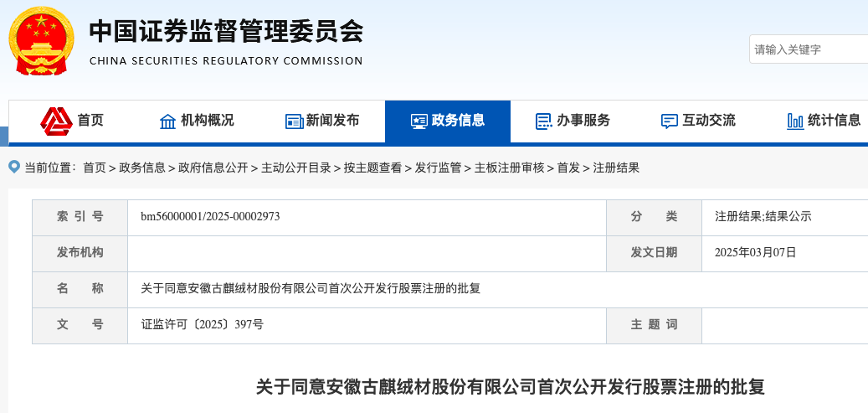Go to 政府信息公开 in breadcrumb
Viewport: 868px width, 413px height.
pos(213,168)
